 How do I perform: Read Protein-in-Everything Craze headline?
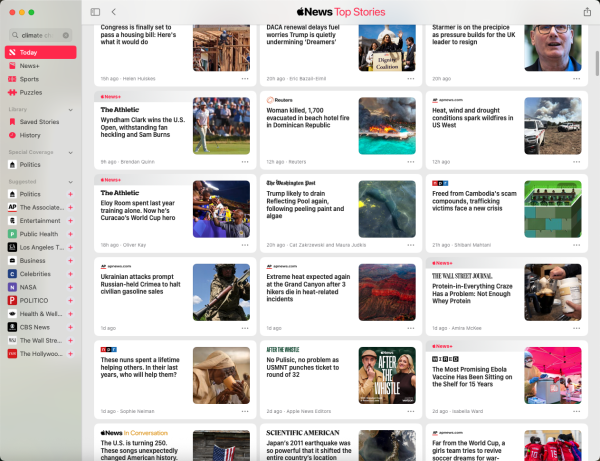click(x=472, y=293)
